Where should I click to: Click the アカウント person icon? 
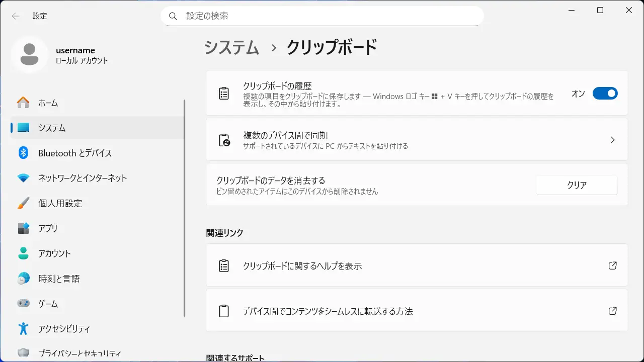coord(23,253)
